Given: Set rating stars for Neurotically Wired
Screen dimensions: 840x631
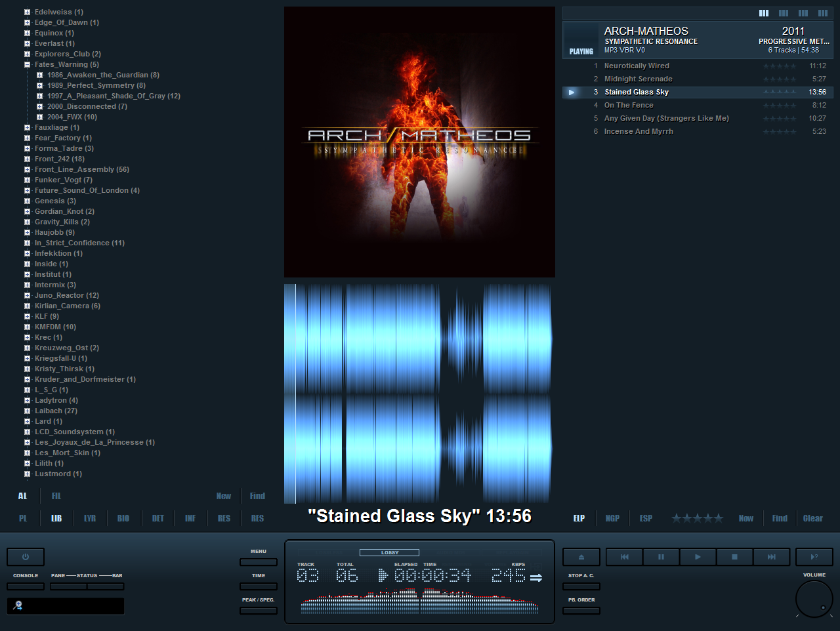Looking at the screenshot, I should (x=780, y=66).
